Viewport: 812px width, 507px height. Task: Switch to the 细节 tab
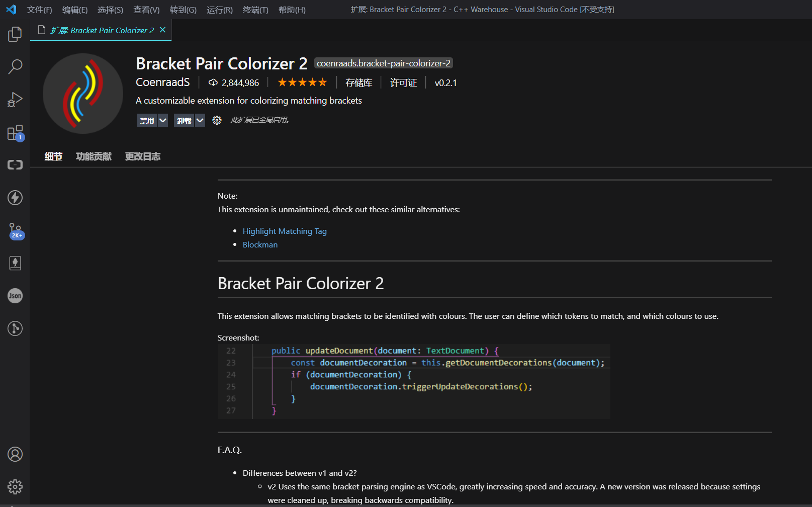pyautogui.click(x=53, y=156)
